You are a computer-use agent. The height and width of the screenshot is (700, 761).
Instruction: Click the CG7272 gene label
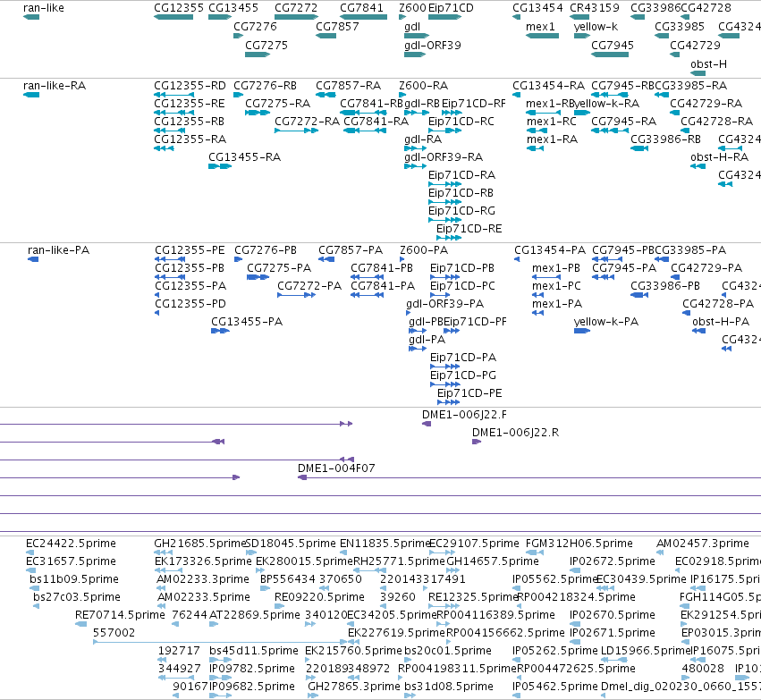[x=296, y=8]
